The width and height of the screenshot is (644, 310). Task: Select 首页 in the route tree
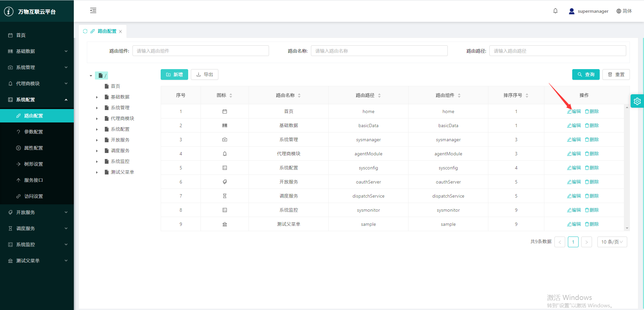point(115,86)
